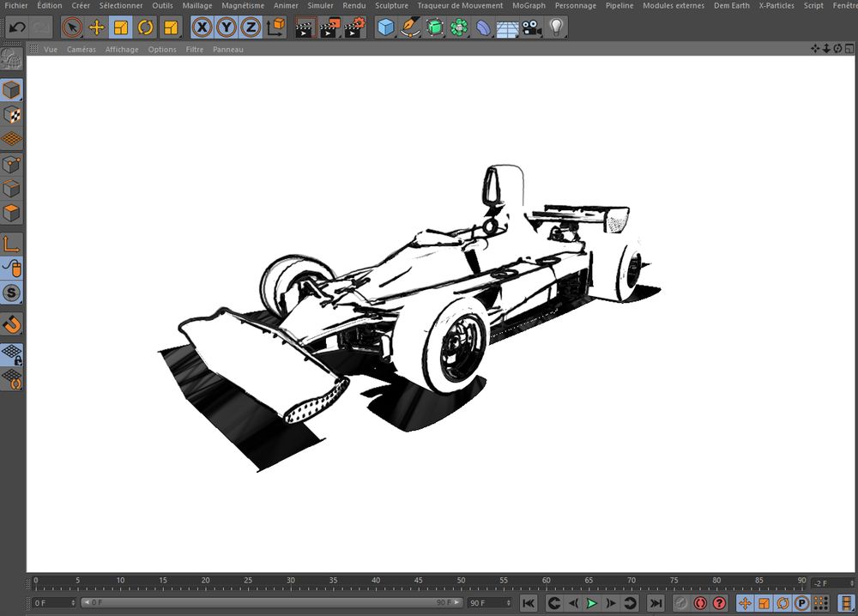Click the green Subdivision Surface generator icon
858x616 pixels.
435,27
